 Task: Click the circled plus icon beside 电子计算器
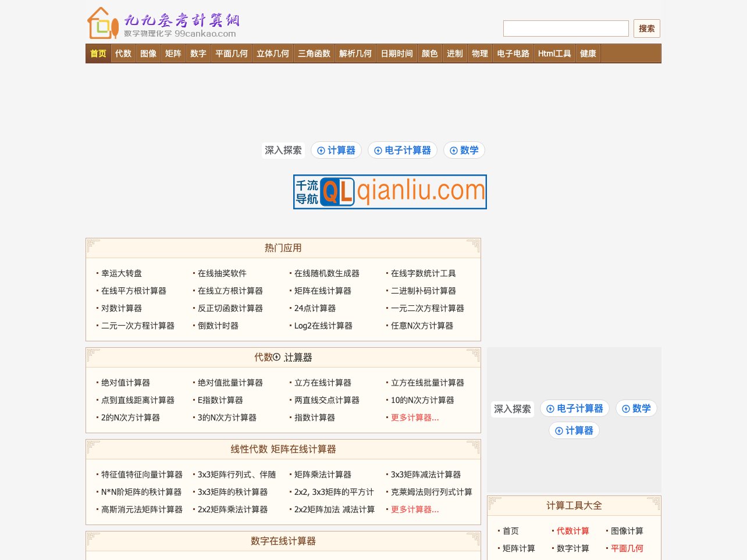tap(379, 150)
